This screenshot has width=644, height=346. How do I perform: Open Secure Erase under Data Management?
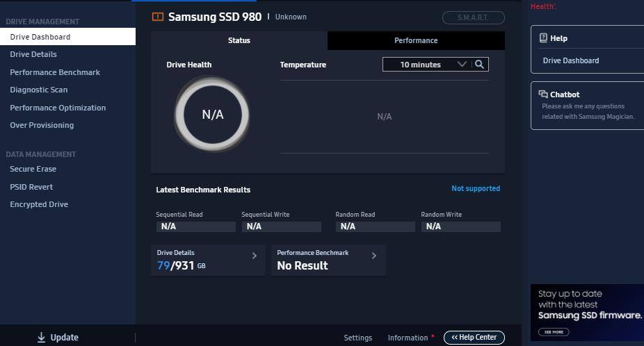coord(33,169)
